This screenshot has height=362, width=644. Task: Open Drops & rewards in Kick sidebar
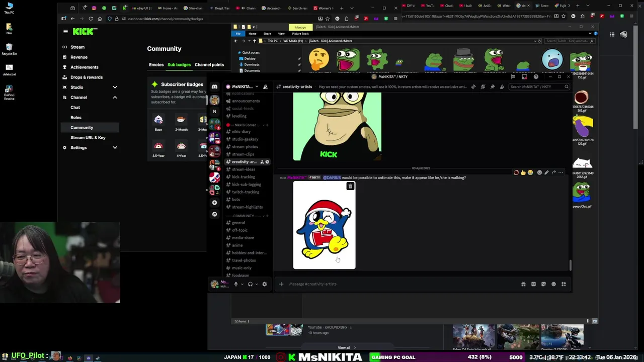[x=87, y=77]
